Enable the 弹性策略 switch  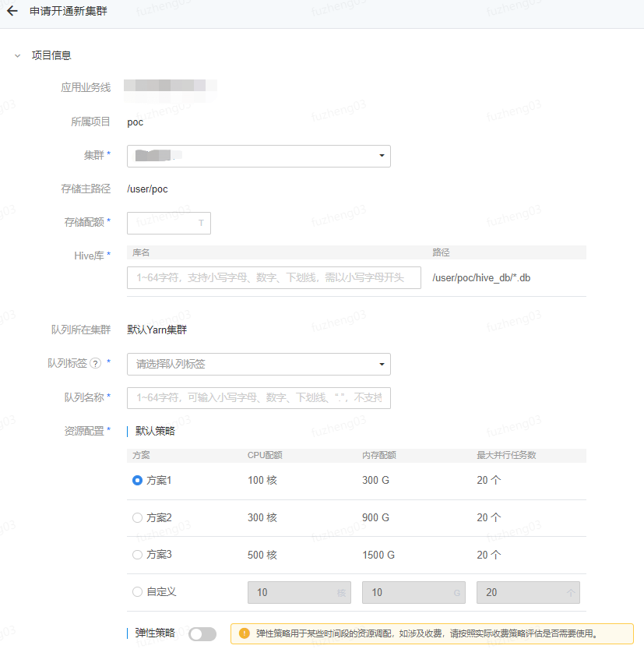tap(202, 633)
